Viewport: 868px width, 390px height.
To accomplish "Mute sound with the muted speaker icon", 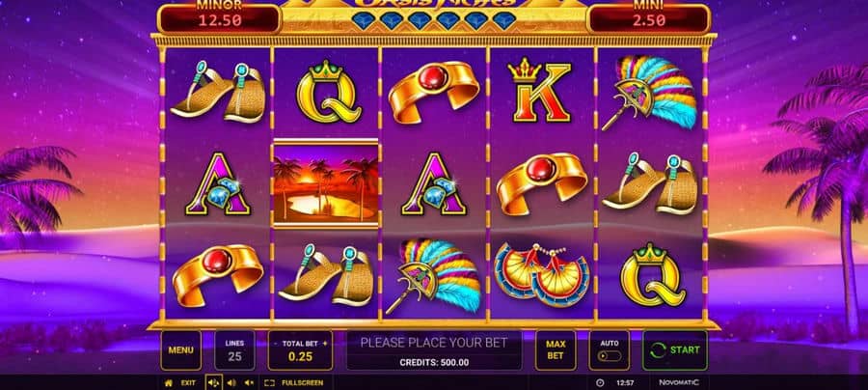I will pyautogui.click(x=249, y=383).
